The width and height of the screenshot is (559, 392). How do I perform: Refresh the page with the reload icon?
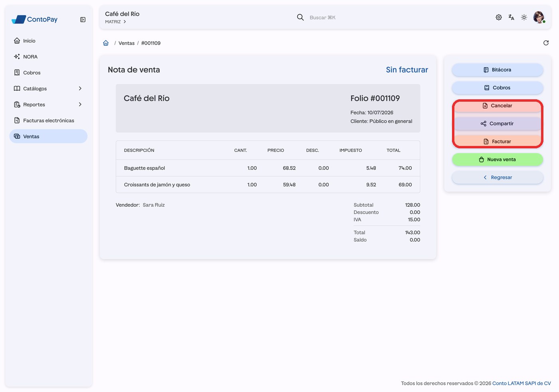pyautogui.click(x=546, y=43)
